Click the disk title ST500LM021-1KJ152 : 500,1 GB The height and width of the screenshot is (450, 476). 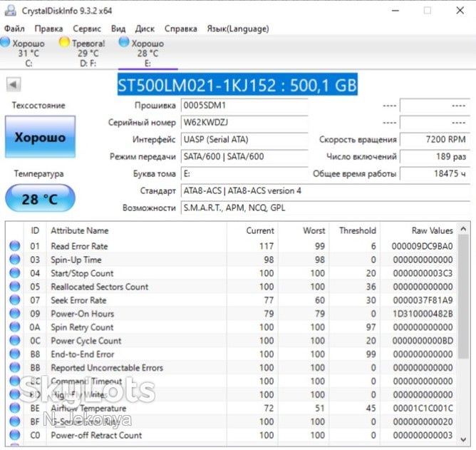pyautogui.click(x=237, y=85)
